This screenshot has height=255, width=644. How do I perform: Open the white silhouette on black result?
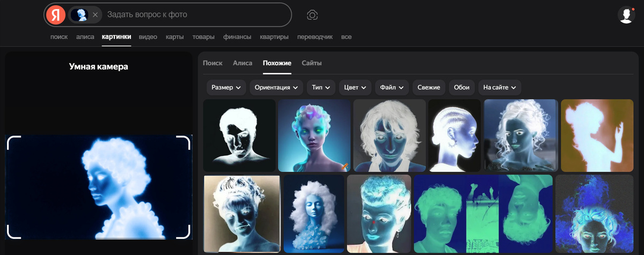[239, 135]
